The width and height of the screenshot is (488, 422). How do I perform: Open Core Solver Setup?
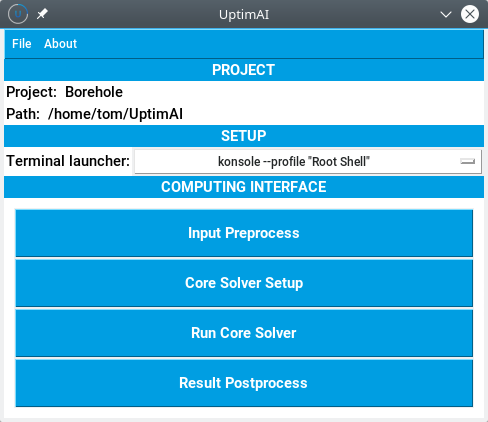(244, 283)
